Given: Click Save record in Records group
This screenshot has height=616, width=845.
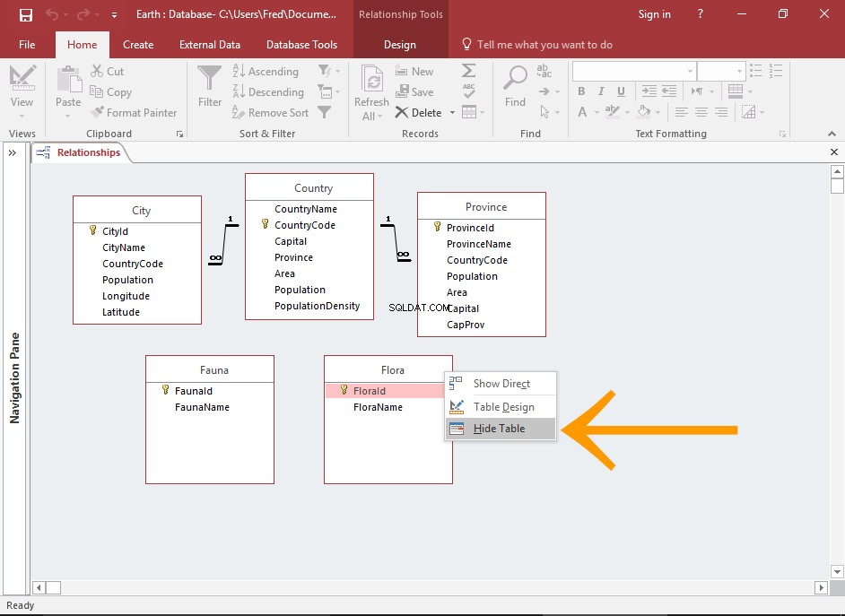Looking at the screenshot, I should pos(414,91).
